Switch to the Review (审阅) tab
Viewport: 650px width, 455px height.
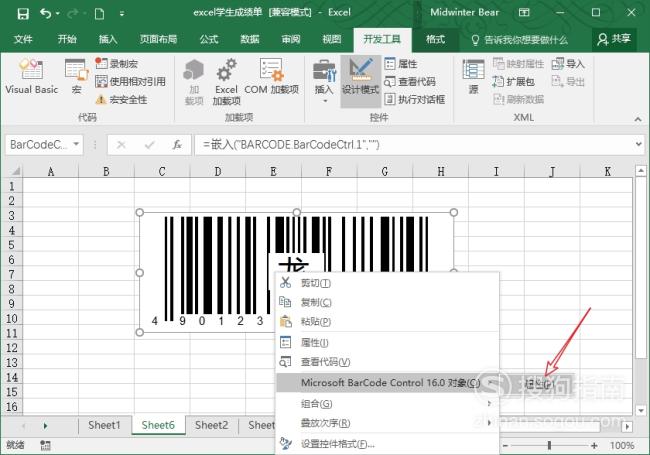click(291, 39)
